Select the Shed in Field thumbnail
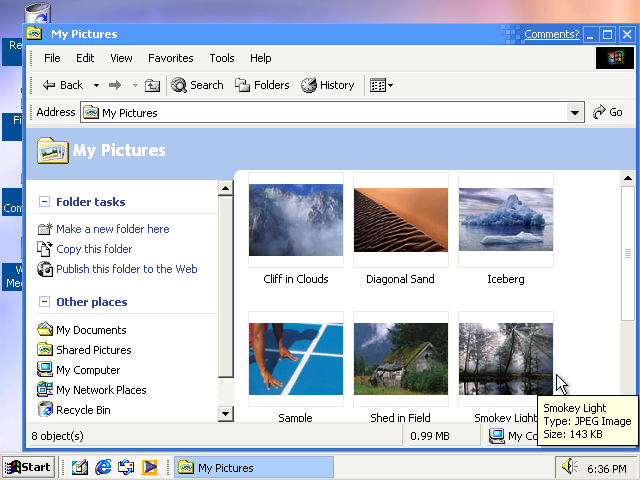This screenshot has width=640, height=480. (x=401, y=359)
